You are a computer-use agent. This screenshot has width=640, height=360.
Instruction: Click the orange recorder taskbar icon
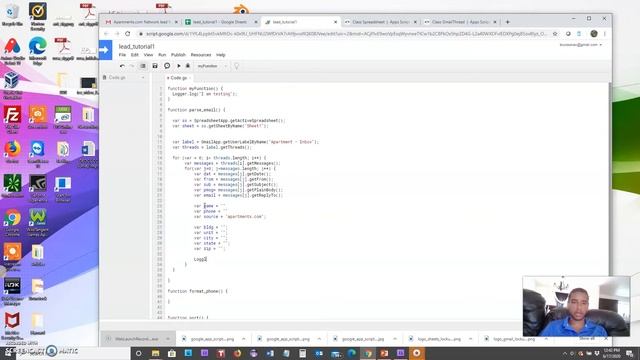pos(417,353)
